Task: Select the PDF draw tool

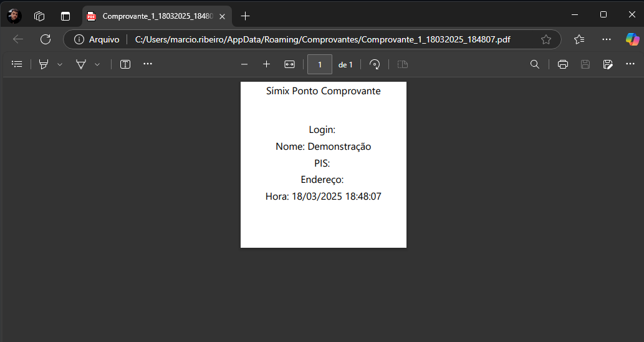Action: (x=81, y=64)
